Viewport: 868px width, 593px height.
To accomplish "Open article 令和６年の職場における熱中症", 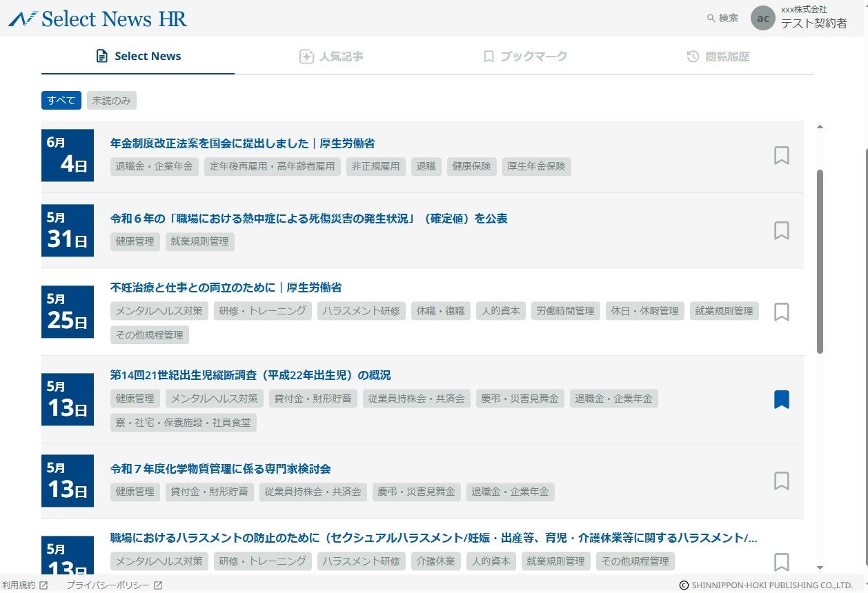I will point(309,219).
